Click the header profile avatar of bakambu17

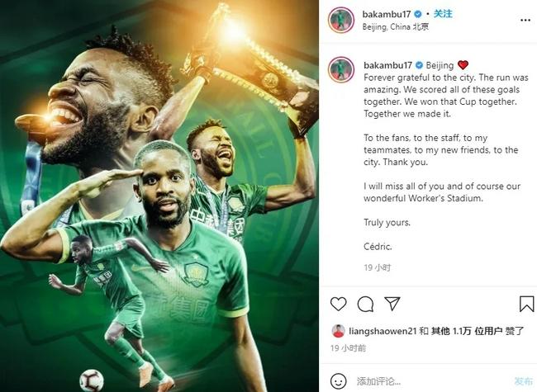click(x=341, y=20)
